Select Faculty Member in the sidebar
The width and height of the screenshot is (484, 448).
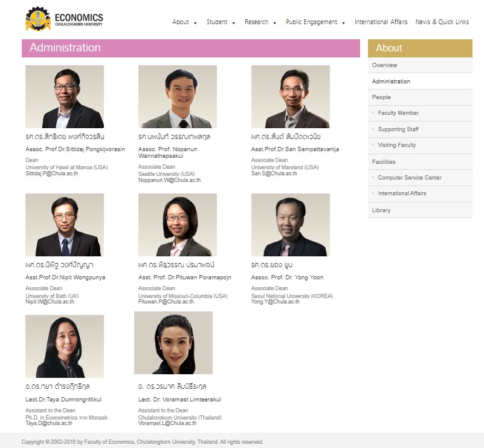[398, 113]
